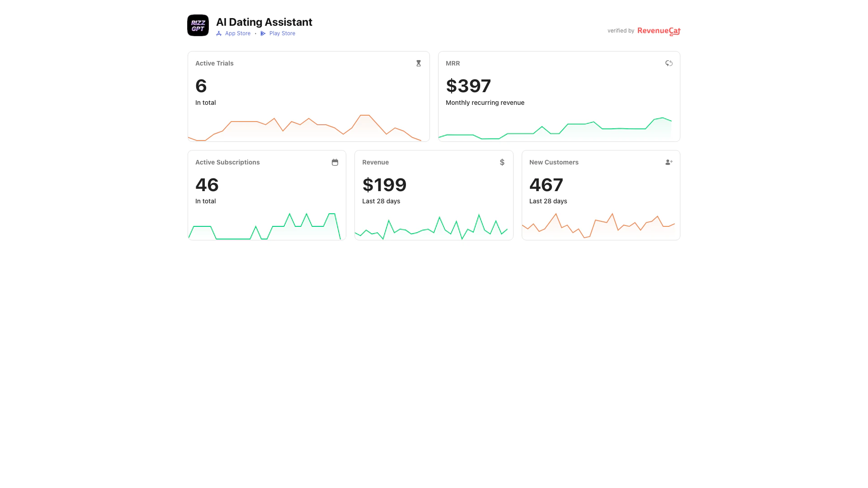868x488 pixels.
Task: Click the add-user icon on New Customers
Action: click(x=669, y=162)
